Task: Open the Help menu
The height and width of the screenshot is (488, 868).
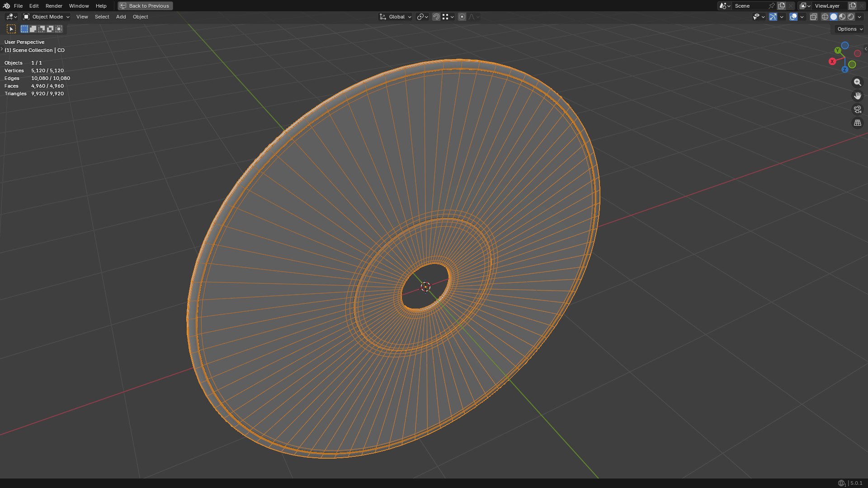Action: 101,6
